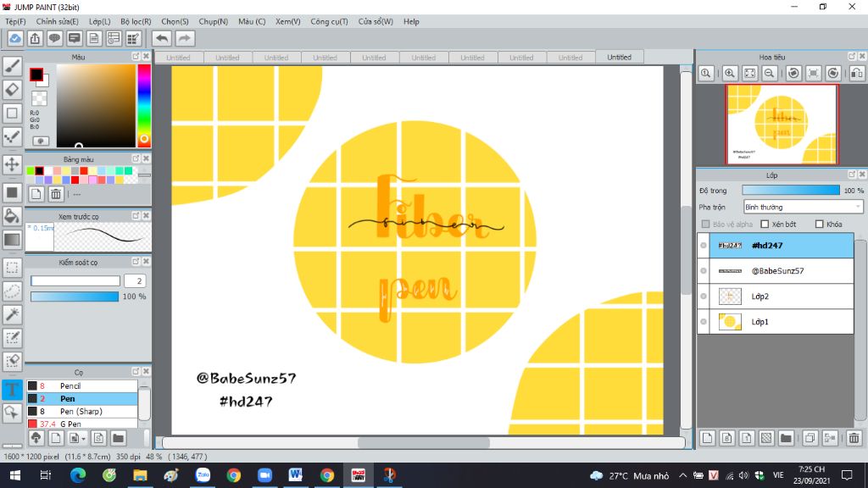
Task: Open the Help menu
Action: click(411, 21)
